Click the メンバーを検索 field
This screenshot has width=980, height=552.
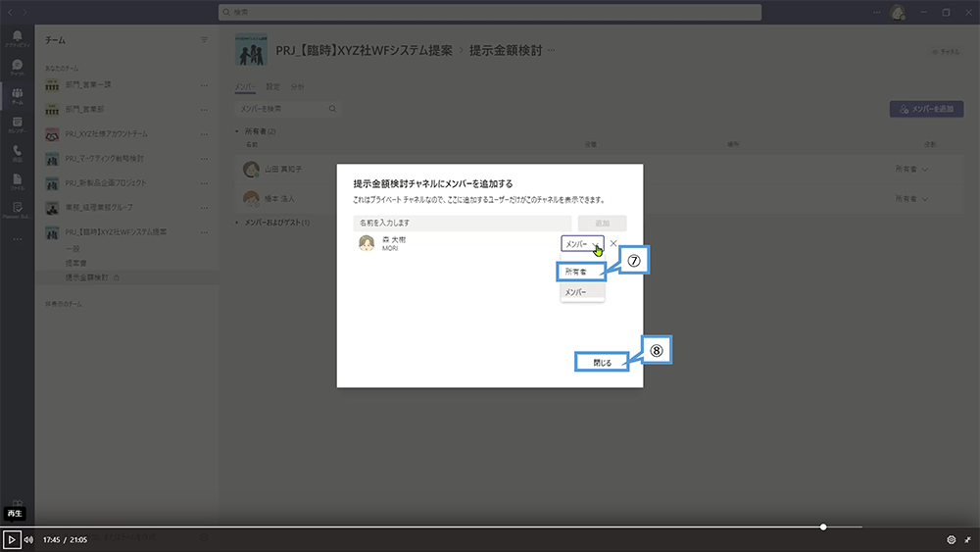point(287,109)
